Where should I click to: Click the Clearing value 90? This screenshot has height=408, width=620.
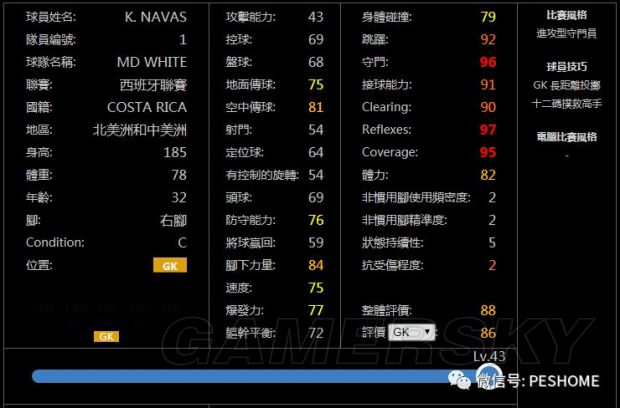[488, 107]
